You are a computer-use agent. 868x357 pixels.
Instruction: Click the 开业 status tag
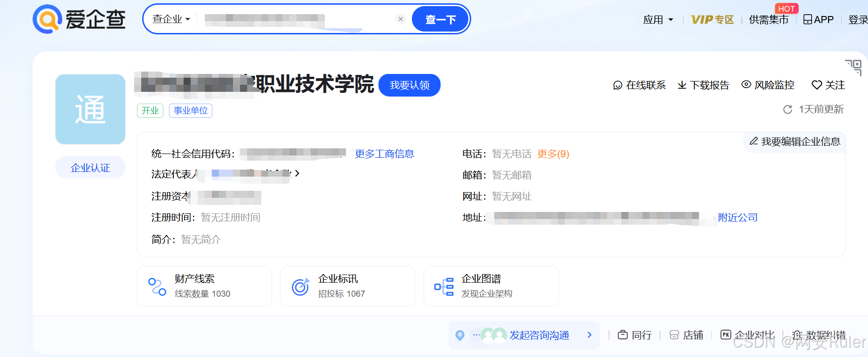click(150, 111)
